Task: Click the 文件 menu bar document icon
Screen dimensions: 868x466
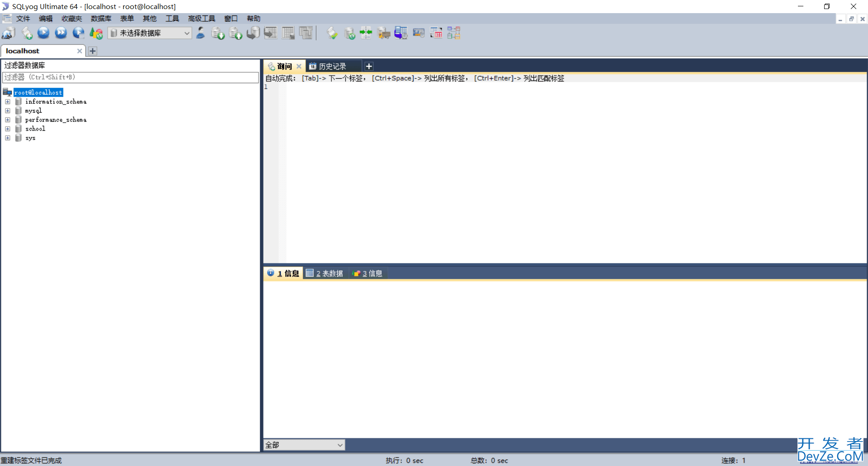Action: tap(7, 19)
